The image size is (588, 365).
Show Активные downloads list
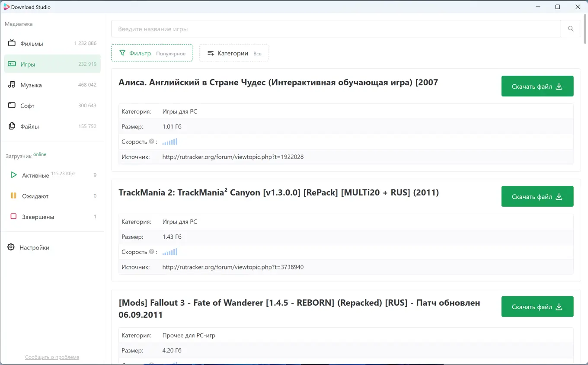[x=52, y=175]
